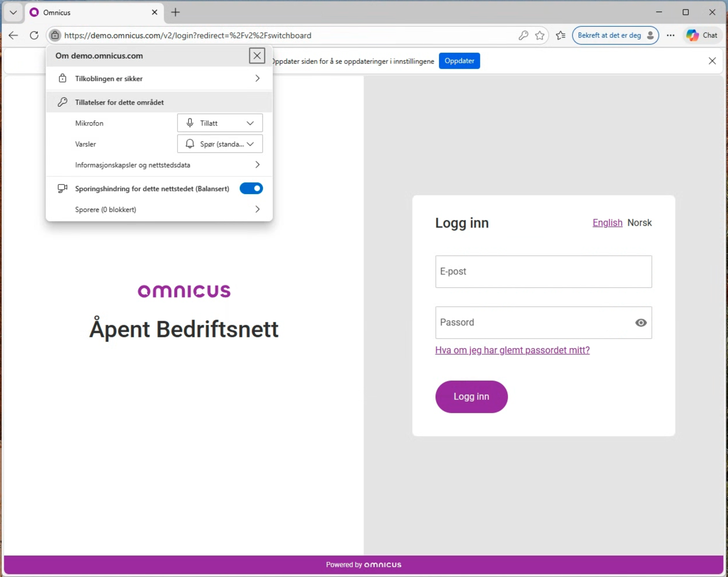The image size is (728, 577).
Task: Open the Copilot Chat icon
Action: 702,35
